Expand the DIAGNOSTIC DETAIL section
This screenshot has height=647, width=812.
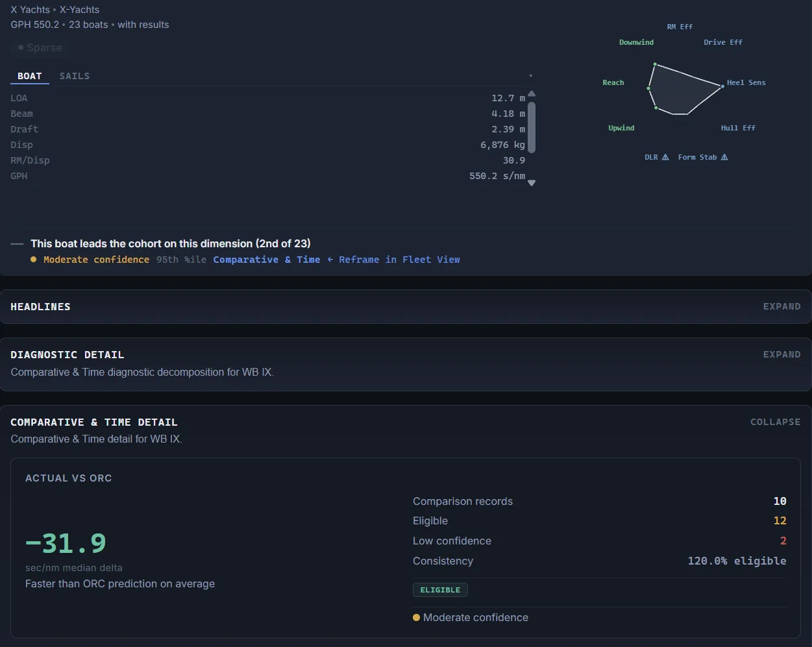pos(781,354)
